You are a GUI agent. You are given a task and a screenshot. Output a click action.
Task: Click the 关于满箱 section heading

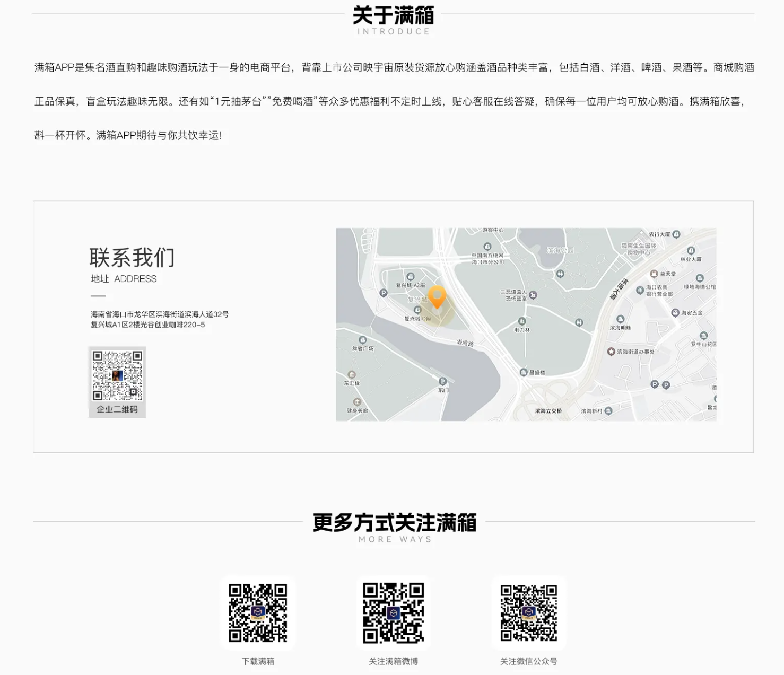tap(393, 15)
